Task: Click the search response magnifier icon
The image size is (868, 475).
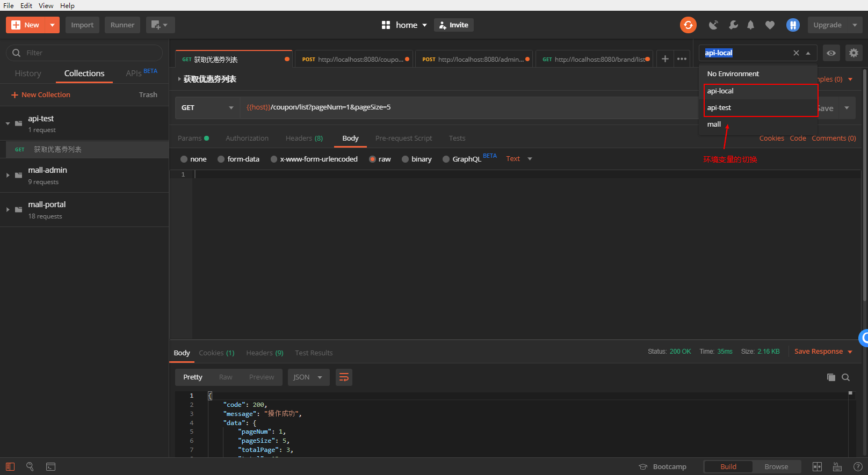Action: [845, 377]
